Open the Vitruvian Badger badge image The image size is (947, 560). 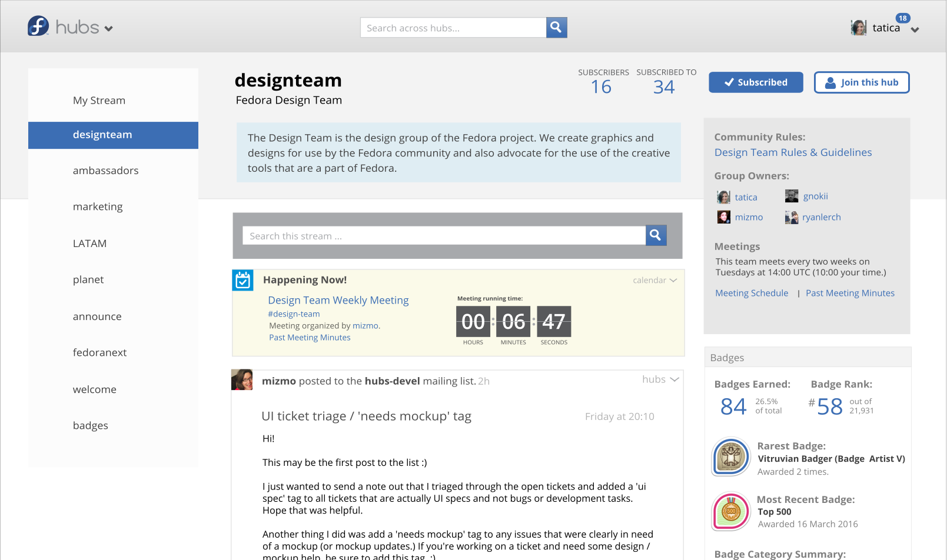pyautogui.click(x=731, y=456)
